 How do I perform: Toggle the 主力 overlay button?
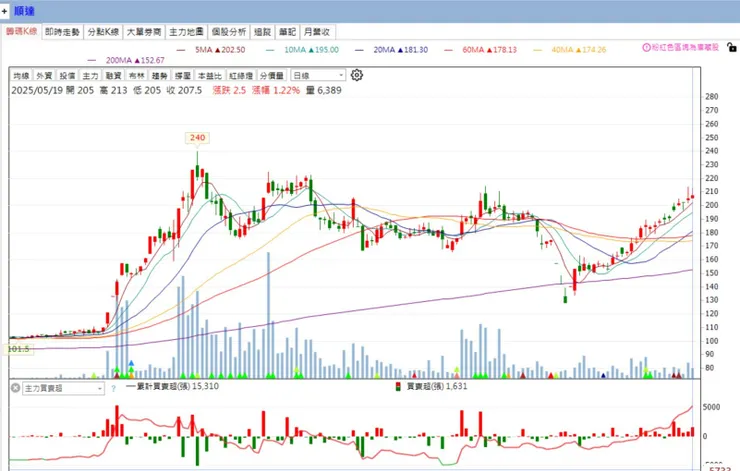[x=91, y=76]
